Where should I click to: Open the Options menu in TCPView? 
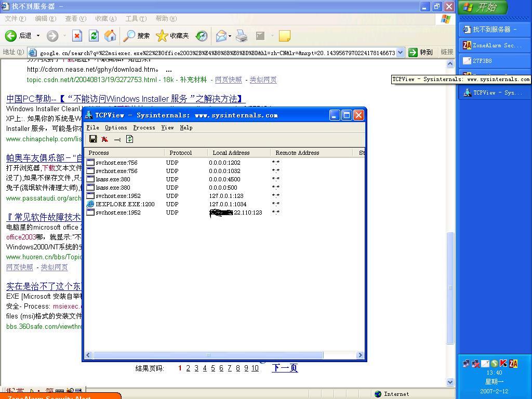(x=116, y=128)
